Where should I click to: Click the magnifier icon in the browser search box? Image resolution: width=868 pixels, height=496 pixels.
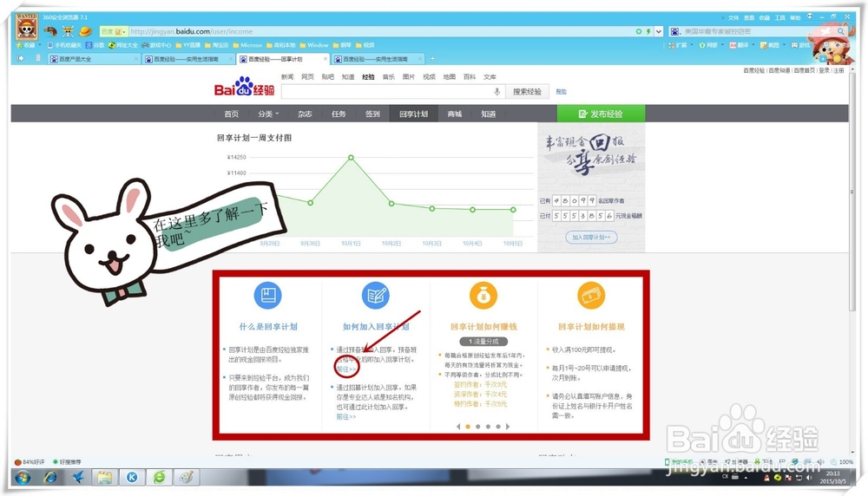[x=841, y=31]
